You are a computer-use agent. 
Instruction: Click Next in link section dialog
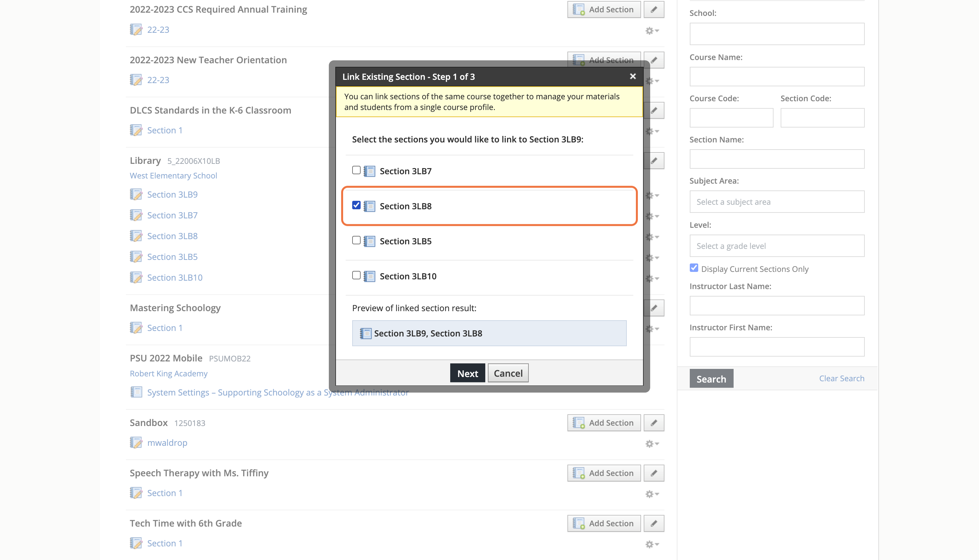click(x=467, y=373)
